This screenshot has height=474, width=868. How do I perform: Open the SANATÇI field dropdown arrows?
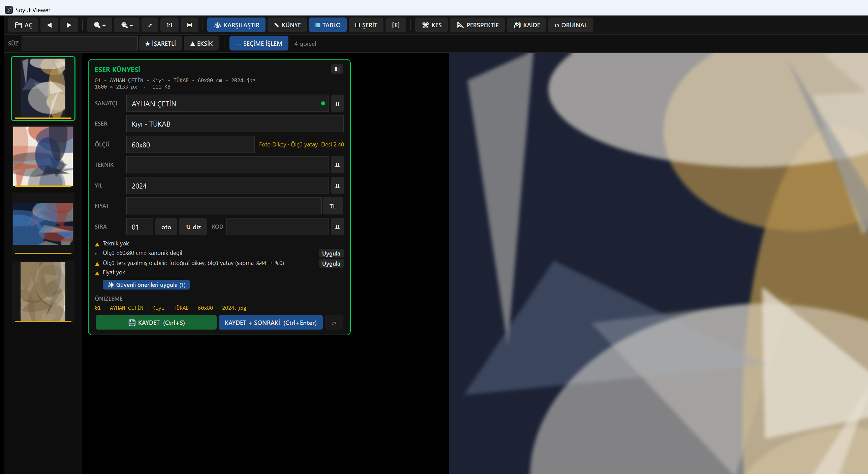(x=337, y=104)
